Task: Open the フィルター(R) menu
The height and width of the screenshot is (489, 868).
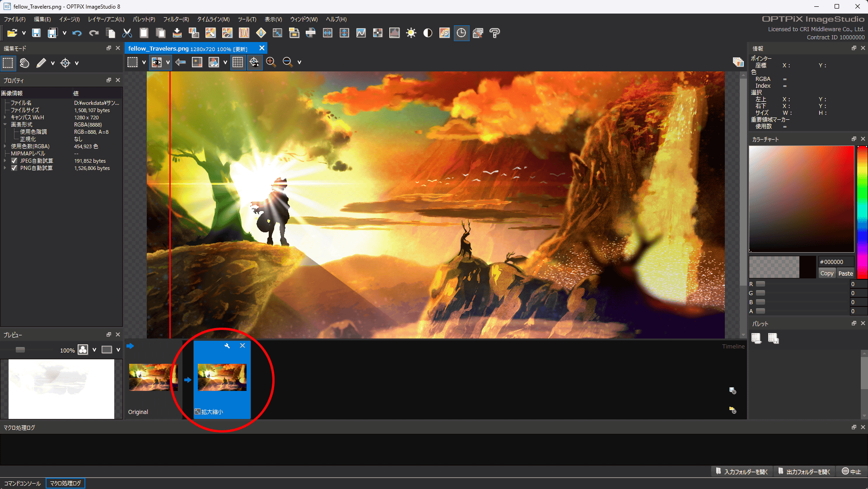Action: click(x=176, y=19)
